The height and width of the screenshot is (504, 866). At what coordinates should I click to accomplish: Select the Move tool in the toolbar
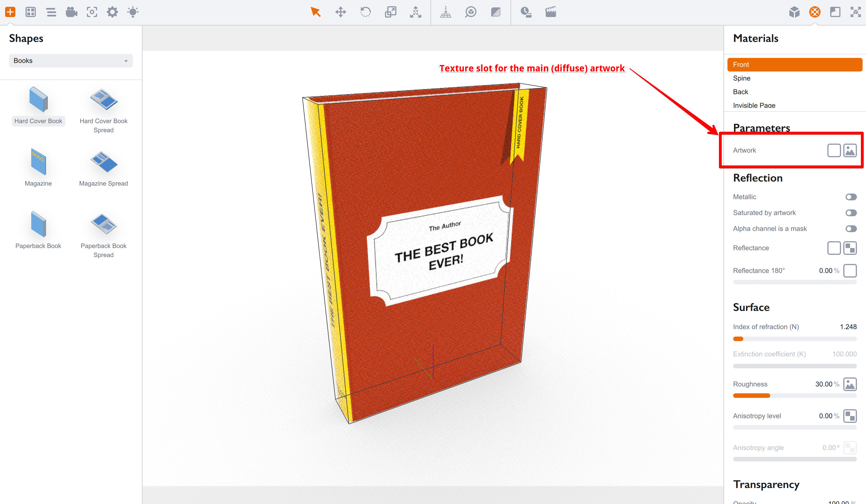(340, 12)
